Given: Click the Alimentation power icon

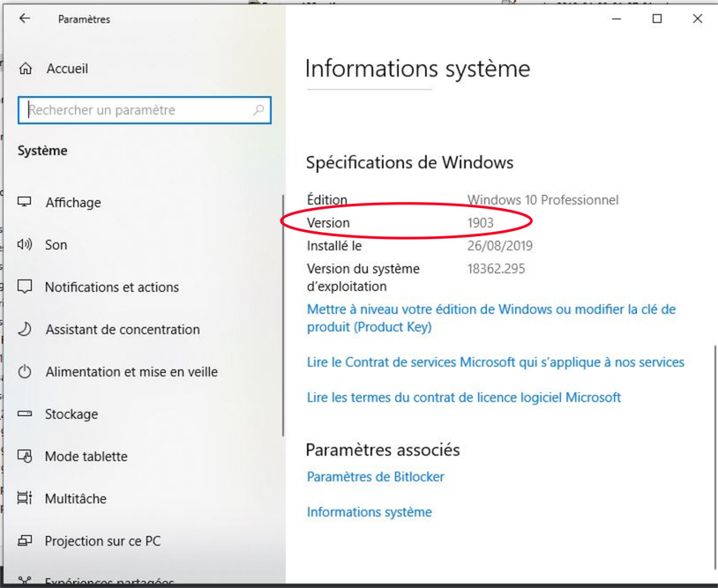Looking at the screenshot, I should coord(25,372).
